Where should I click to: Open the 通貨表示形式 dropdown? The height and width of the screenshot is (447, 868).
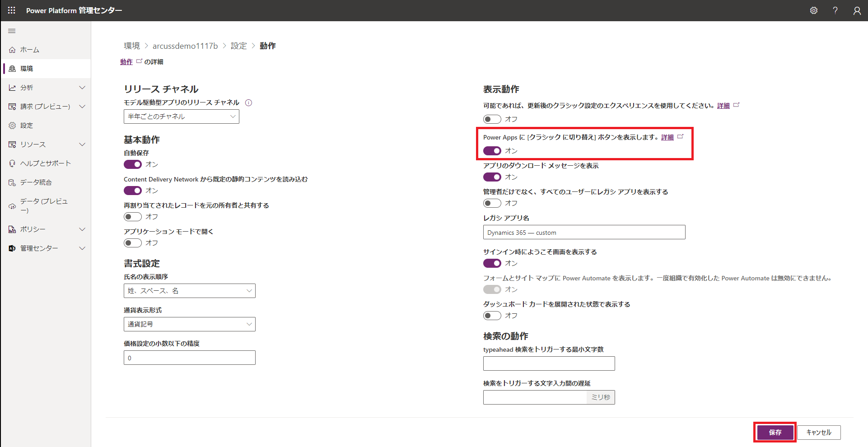[x=190, y=324]
